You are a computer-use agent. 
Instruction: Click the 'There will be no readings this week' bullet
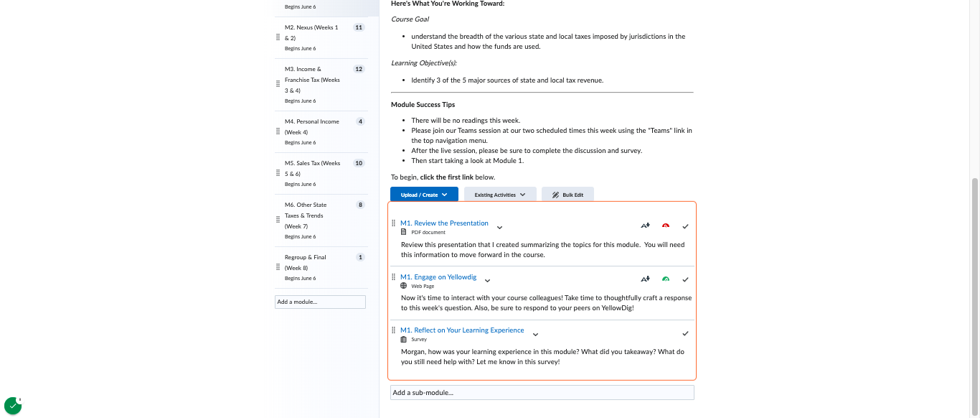tap(466, 121)
